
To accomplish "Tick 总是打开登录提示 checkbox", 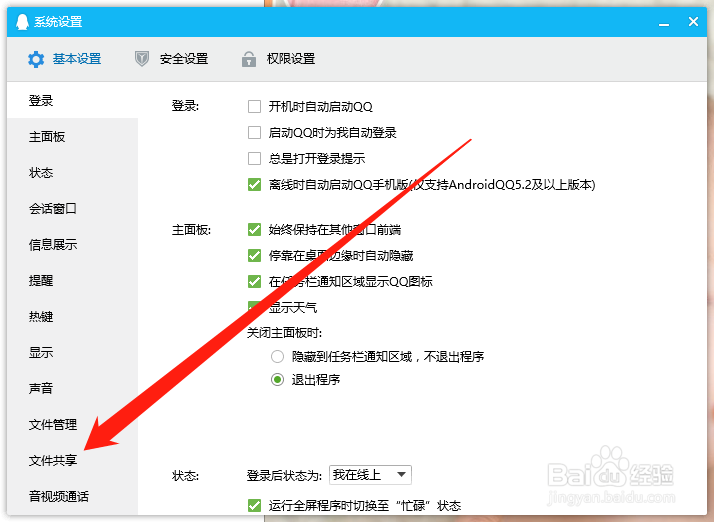I will click(x=255, y=159).
